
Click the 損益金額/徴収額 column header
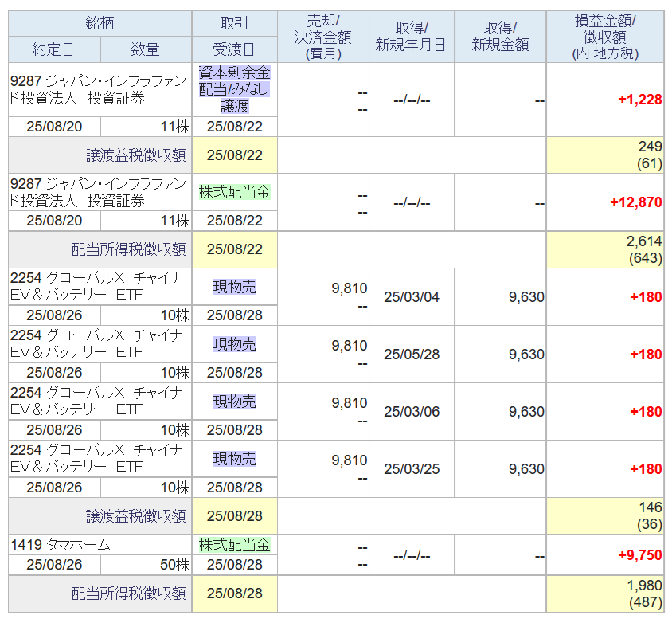[x=605, y=37]
